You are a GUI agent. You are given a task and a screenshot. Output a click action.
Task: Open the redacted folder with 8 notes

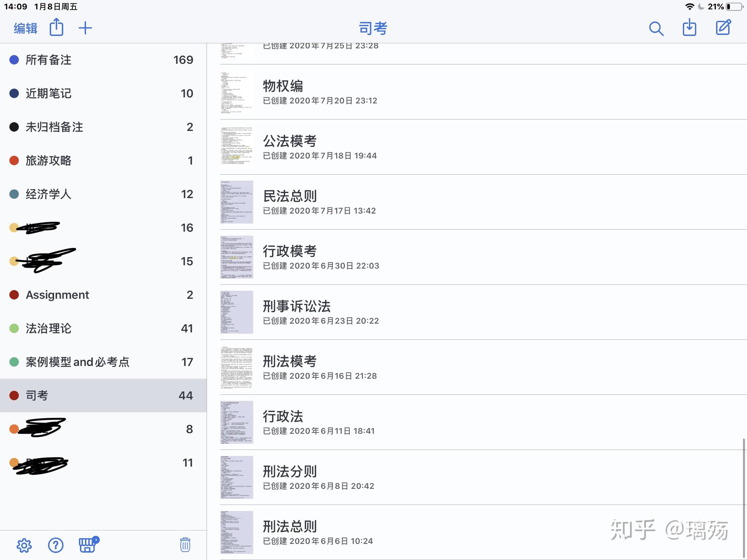(x=103, y=429)
